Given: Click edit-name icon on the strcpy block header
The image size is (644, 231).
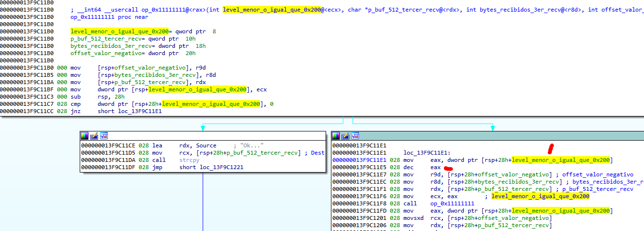Looking at the screenshot, I should (x=94, y=136).
